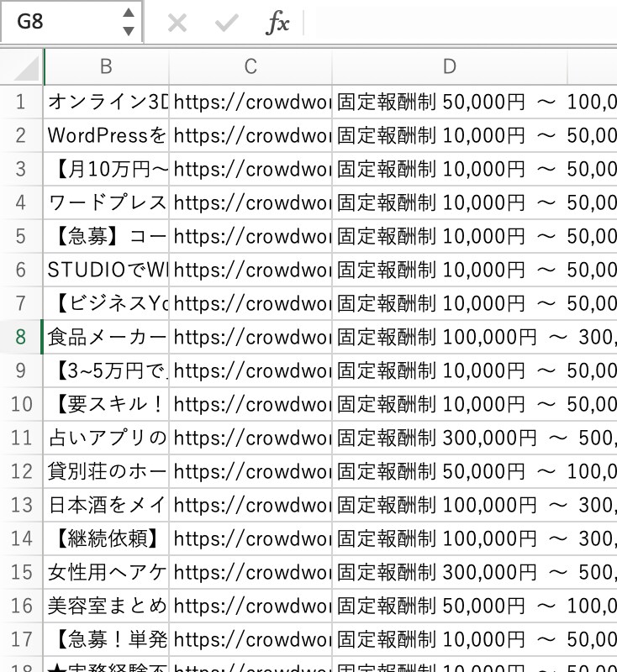
Task: Select row 5 header
Action: coord(21,236)
